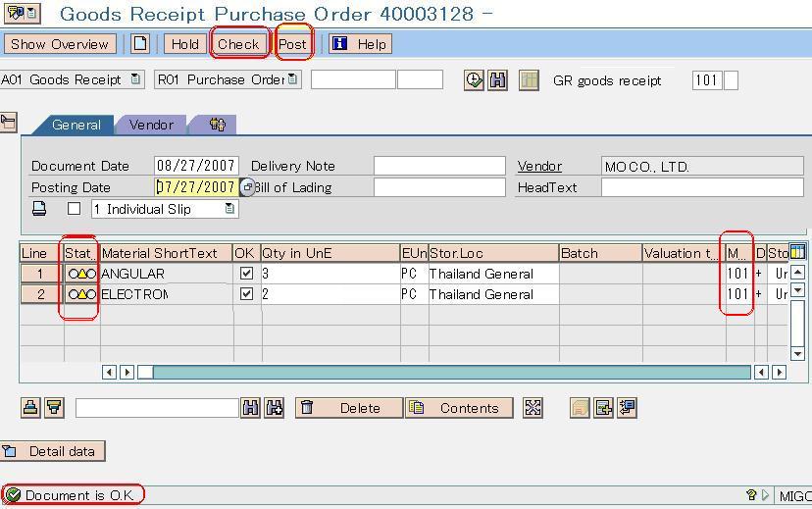Click the bottom scroll-down arrow of the table
Image resolution: width=812 pixels, height=509 pixels.
tap(798, 354)
